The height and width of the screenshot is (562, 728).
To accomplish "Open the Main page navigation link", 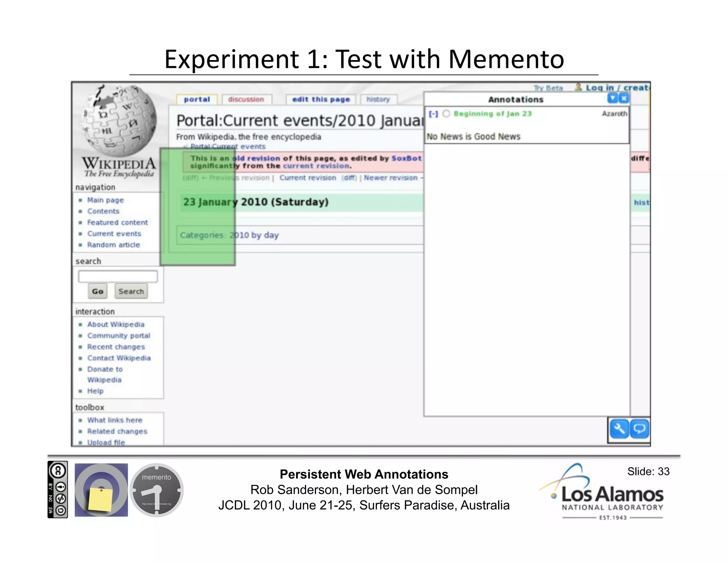I will 106,200.
